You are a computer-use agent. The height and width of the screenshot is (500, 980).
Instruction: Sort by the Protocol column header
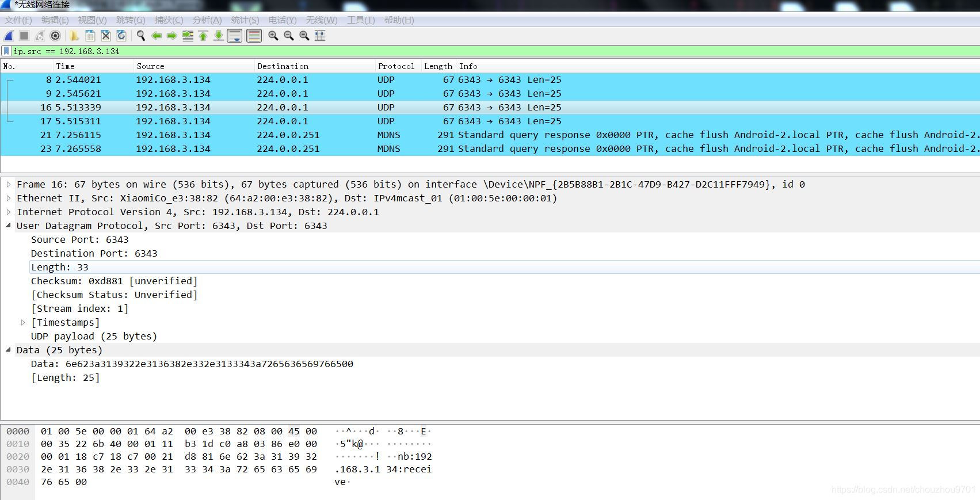(398, 66)
